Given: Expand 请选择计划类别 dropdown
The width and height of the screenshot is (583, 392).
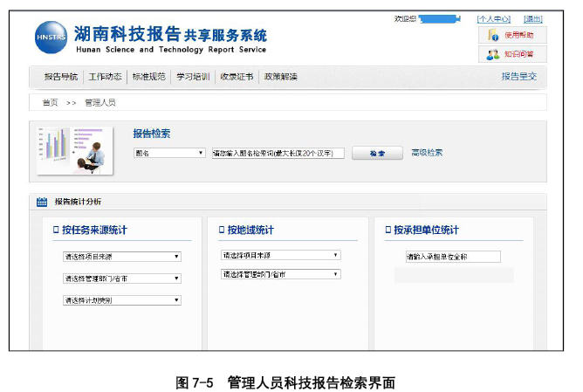Looking at the screenshot, I should pyautogui.click(x=121, y=299).
